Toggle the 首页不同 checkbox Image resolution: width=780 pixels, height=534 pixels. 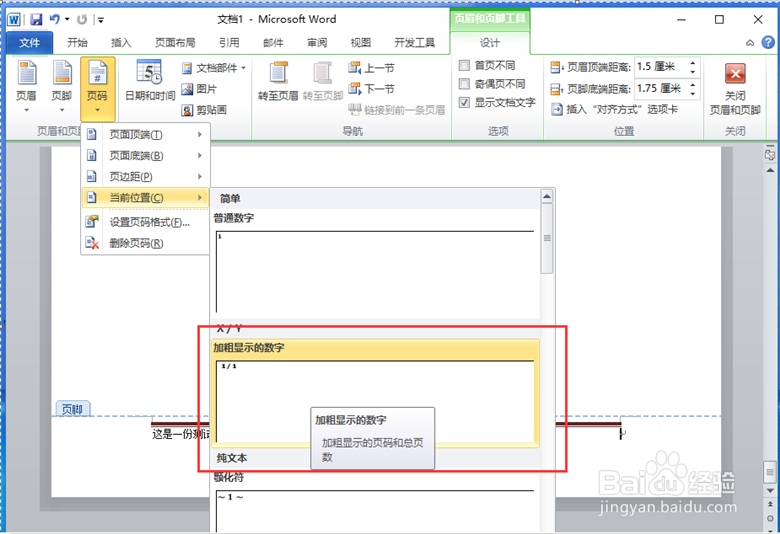[464, 65]
